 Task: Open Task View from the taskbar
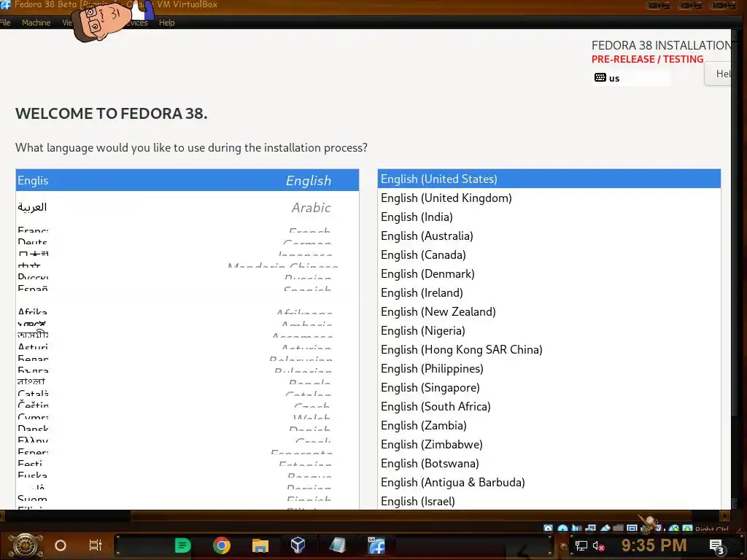pos(96,545)
